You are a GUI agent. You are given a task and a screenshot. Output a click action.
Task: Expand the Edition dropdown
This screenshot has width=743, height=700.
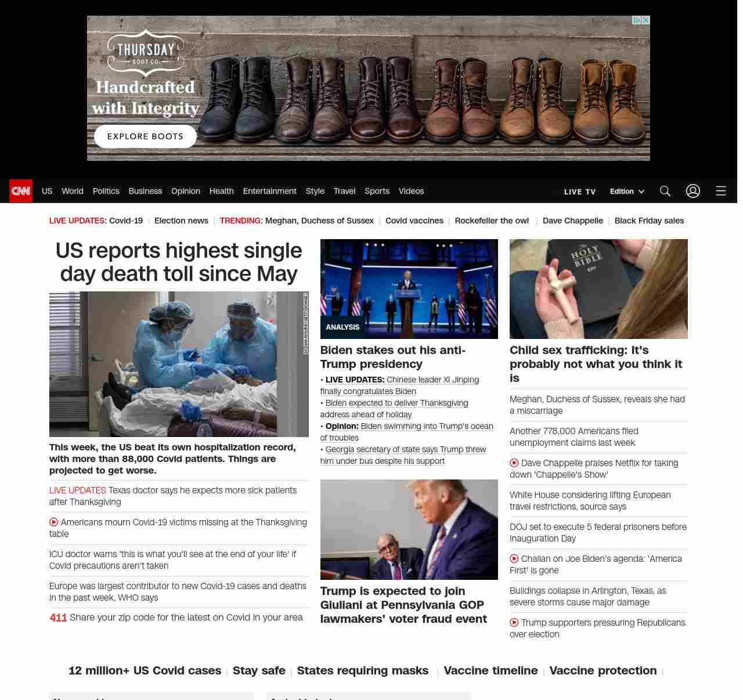(627, 192)
